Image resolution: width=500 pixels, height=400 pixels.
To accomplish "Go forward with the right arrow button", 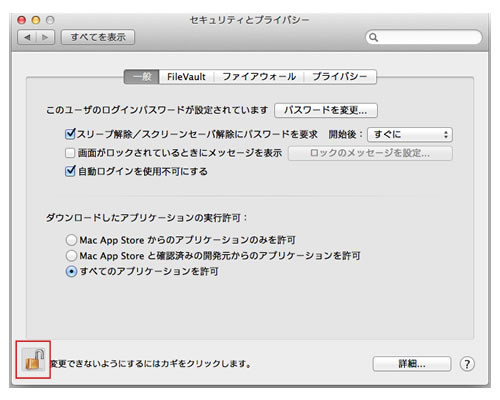I will point(45,37).
